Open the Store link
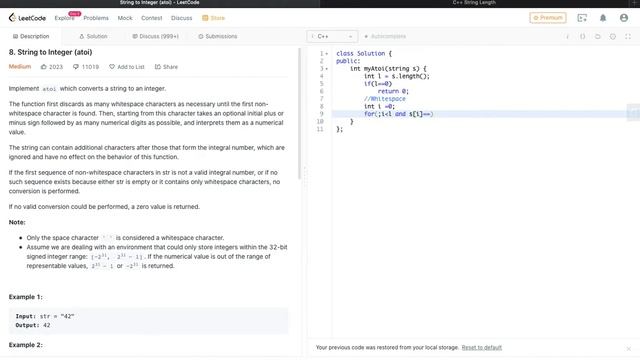 pyautogui.click(x=213, y=18)
